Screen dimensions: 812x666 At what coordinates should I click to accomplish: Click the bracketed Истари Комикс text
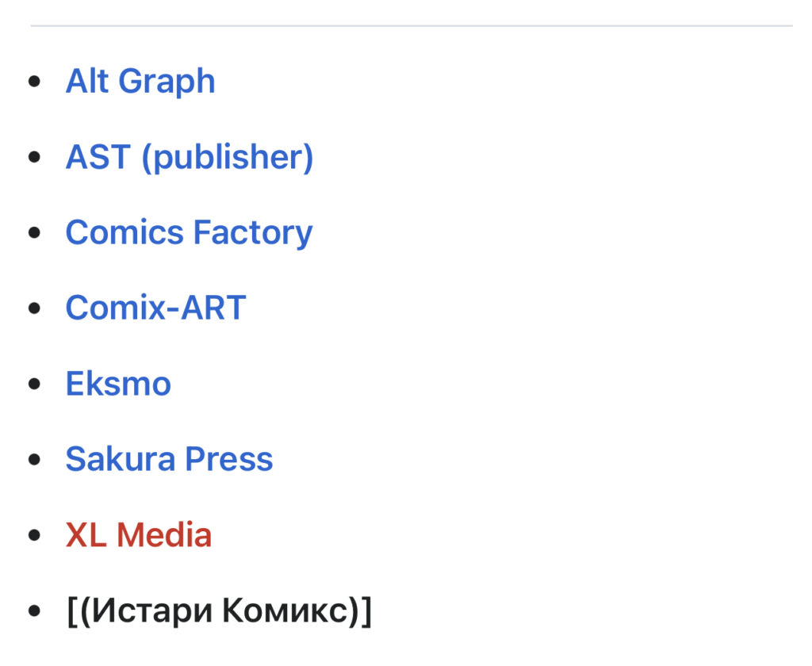pos(219,611)
